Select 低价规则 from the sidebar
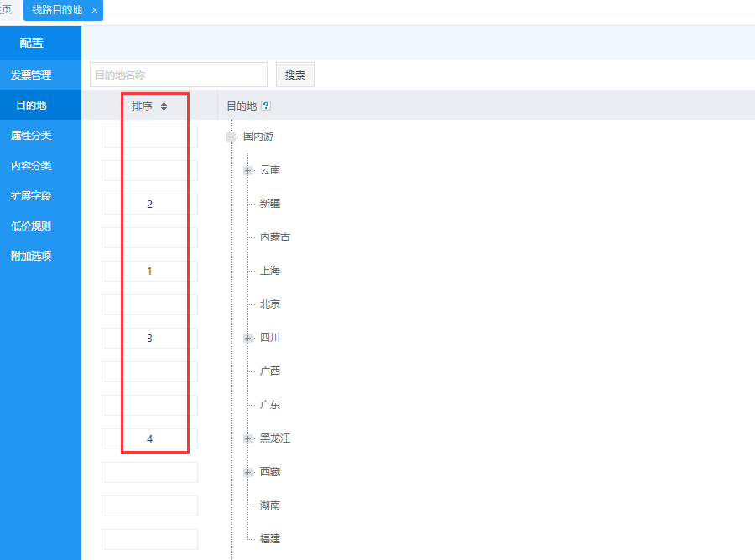The image size is (755, 560). click(31, 226)
